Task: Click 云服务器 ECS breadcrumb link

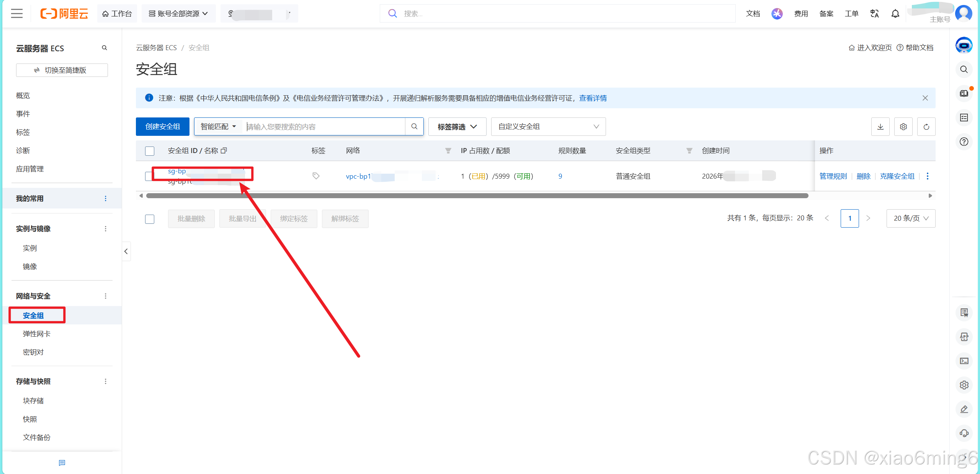Action: click(156, 48)
